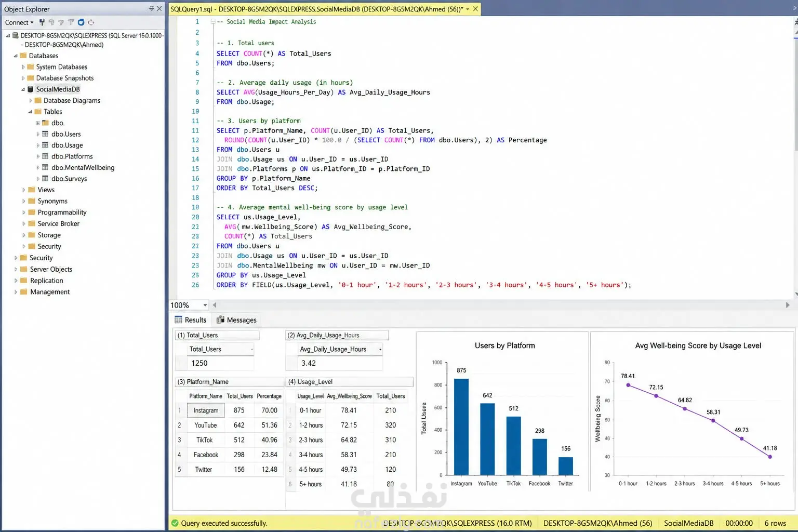Viewport: 798px width, 532px height.
Task: Click the Results grid icon
Action: point(178,320)
